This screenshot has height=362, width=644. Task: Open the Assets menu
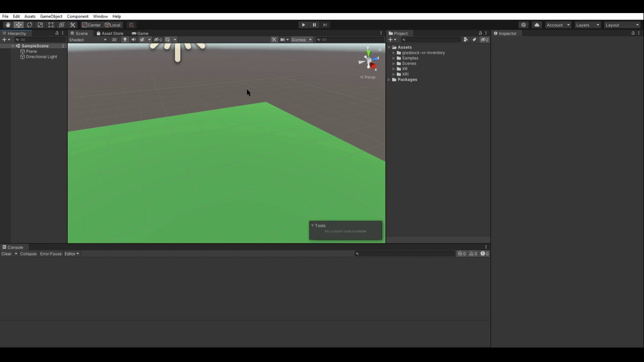pyautogui.click(x=30, y=16)
